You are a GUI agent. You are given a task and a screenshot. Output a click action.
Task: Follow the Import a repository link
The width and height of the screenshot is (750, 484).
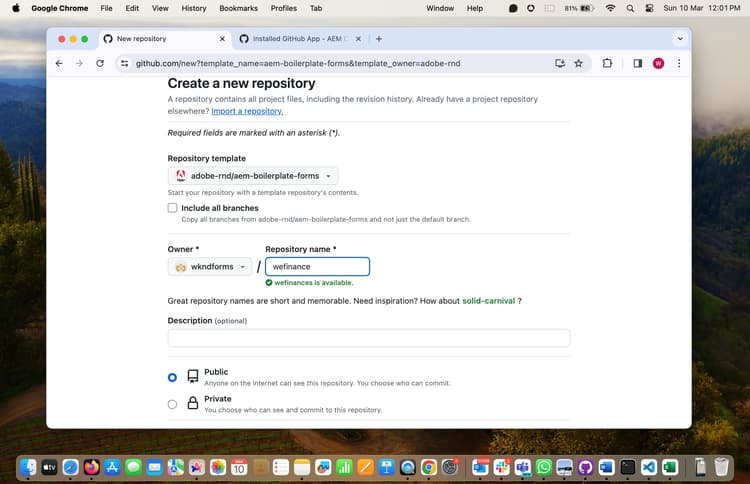[247, 111]
